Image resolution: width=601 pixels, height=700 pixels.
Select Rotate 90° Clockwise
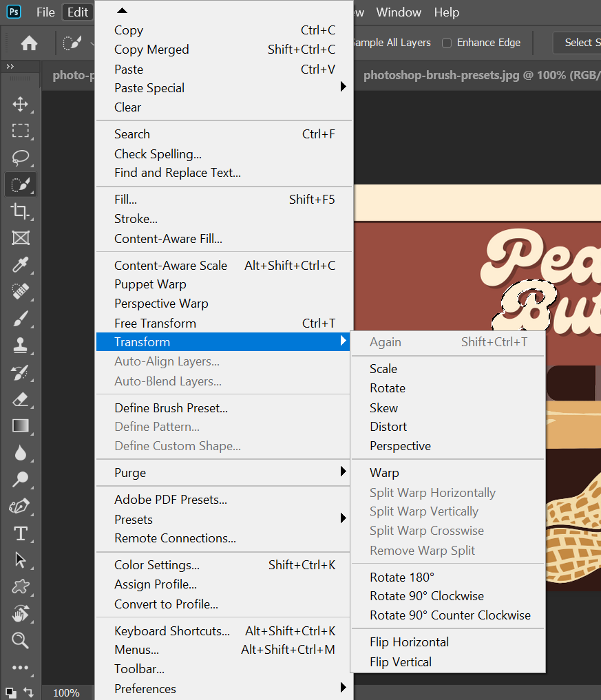(x=426, y=596)
